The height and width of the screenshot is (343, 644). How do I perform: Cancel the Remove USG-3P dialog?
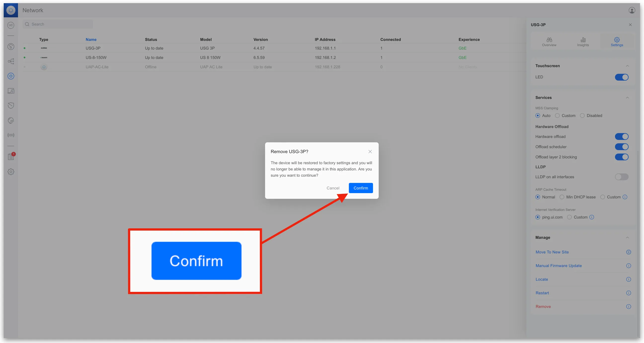coord(333,188)
